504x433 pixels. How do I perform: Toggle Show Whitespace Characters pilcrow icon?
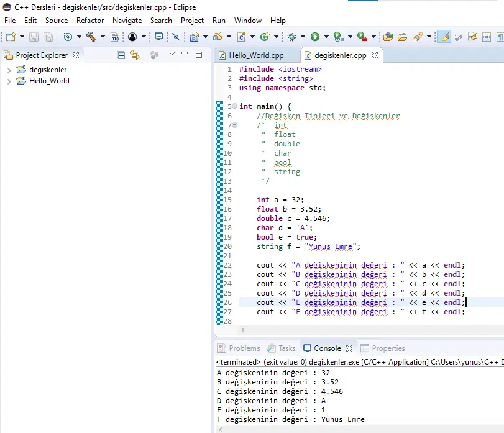[500, 37]
